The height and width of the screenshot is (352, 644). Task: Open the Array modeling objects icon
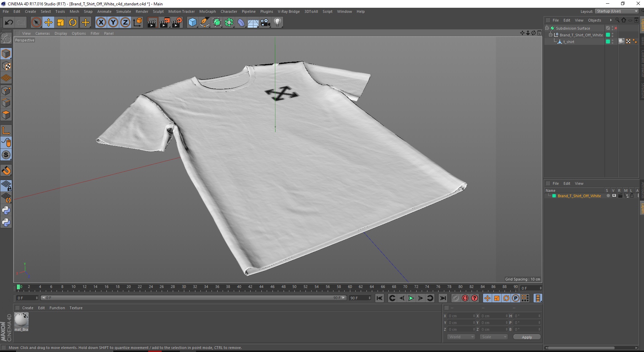click(x=229, y=23)
